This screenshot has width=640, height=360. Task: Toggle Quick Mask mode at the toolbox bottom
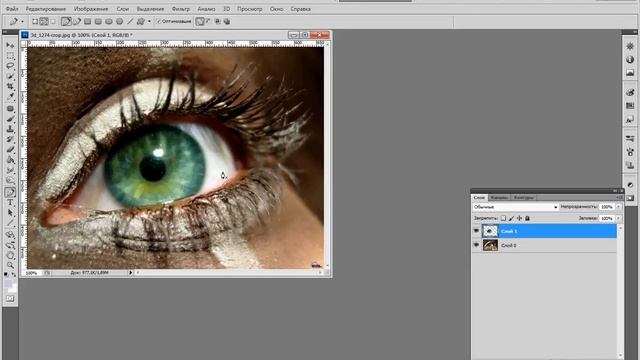point(10,299)
